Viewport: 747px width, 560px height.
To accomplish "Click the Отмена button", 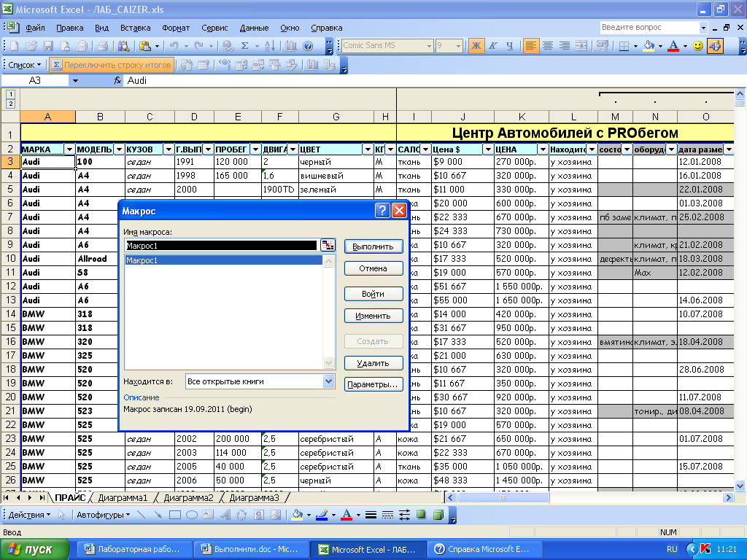I will (x=373, y=268).
